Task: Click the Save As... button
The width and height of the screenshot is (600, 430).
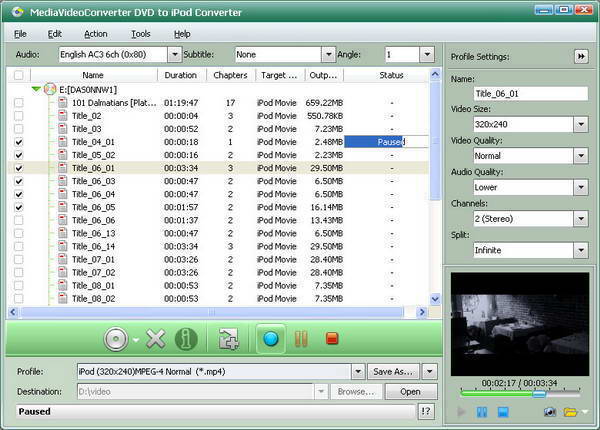Action: [x=393, y=371]
